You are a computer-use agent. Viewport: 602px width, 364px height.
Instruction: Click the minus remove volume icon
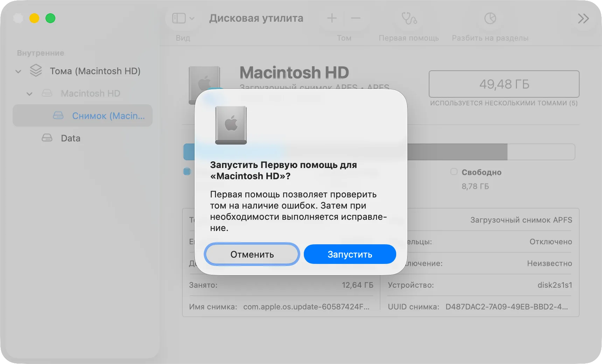point(356,18)
